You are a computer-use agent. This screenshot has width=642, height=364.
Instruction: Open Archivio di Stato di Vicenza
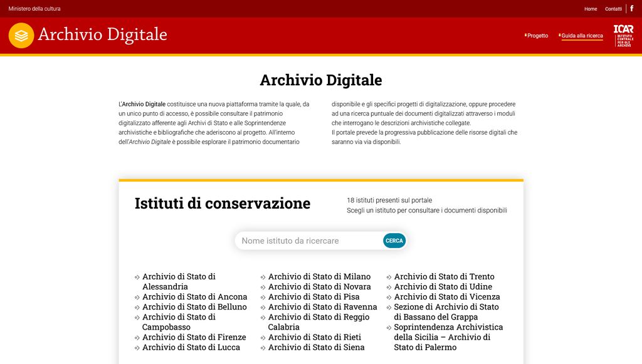click(447, 296)
